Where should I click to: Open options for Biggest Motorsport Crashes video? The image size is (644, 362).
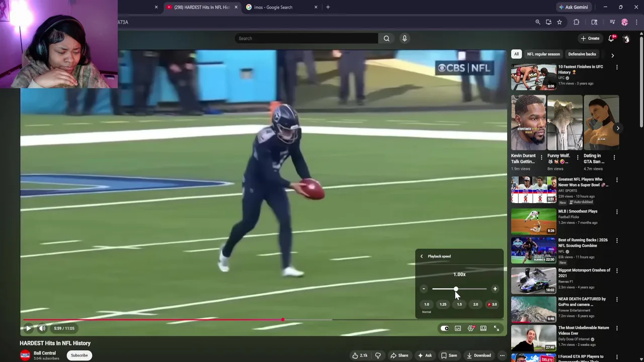pos(617,270)
